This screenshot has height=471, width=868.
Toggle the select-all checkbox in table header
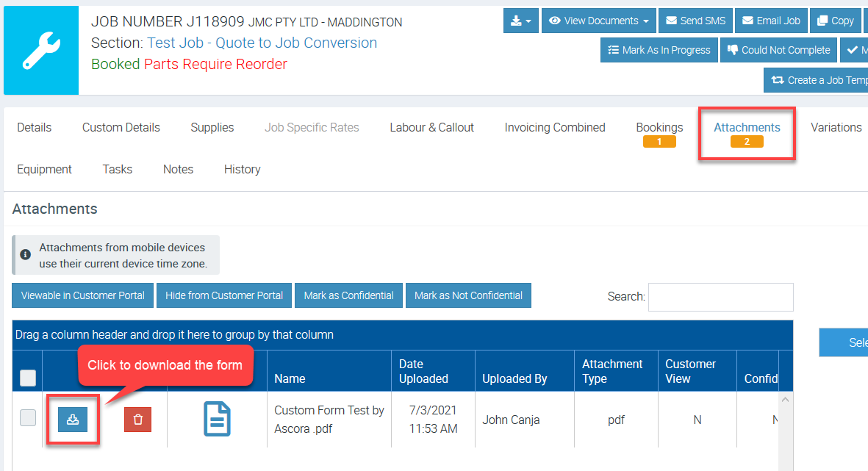(27, 378)
